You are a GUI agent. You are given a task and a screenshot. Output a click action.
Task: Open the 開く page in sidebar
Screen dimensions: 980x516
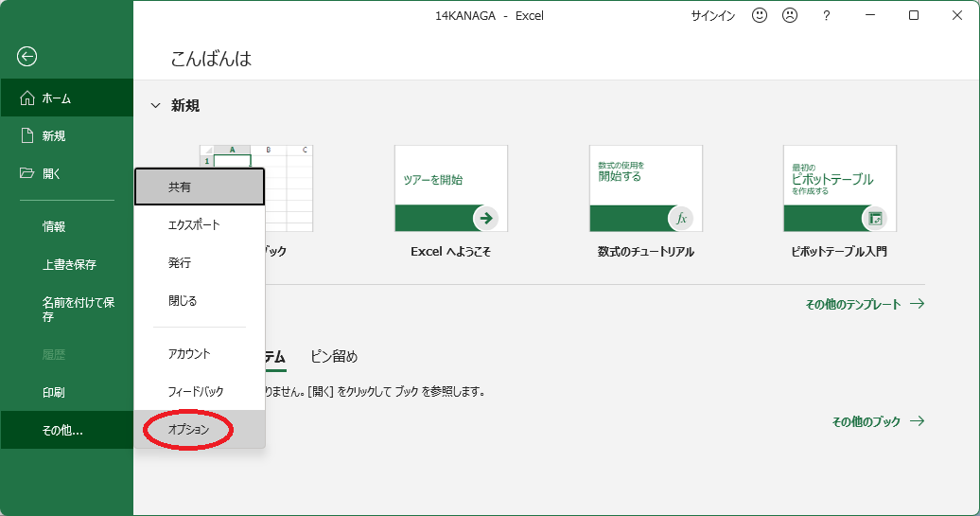point(67,173)
